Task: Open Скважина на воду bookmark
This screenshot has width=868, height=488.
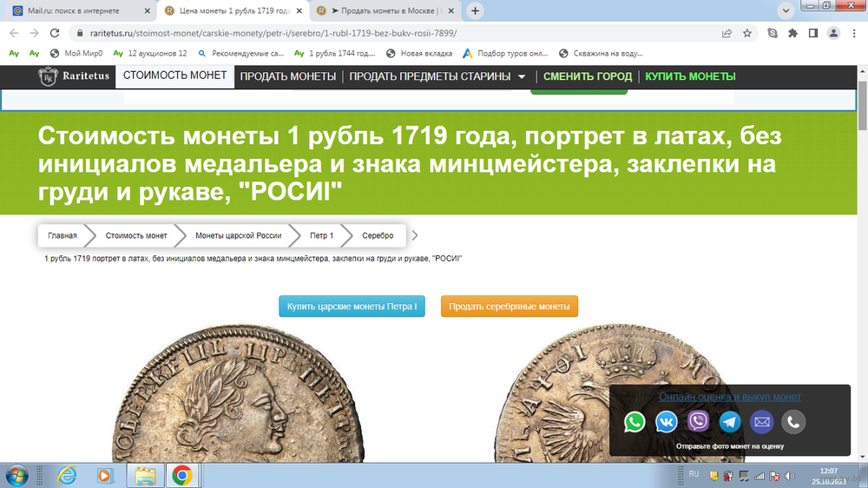Action: click(x=602, y=54)
